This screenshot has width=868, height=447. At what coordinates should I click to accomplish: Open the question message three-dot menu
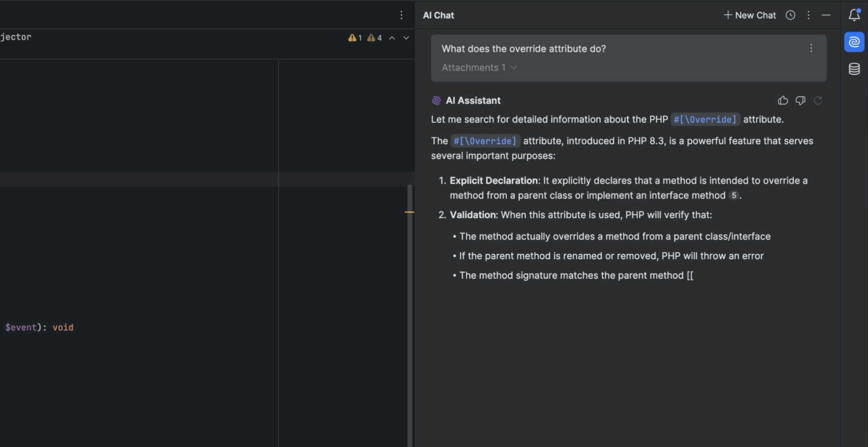812,48
